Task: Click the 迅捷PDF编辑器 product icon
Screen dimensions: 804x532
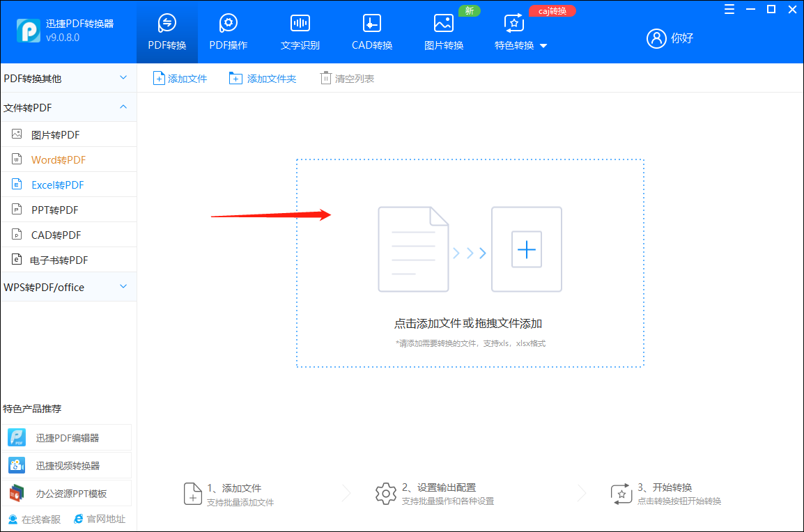Action: click(17, 438)
